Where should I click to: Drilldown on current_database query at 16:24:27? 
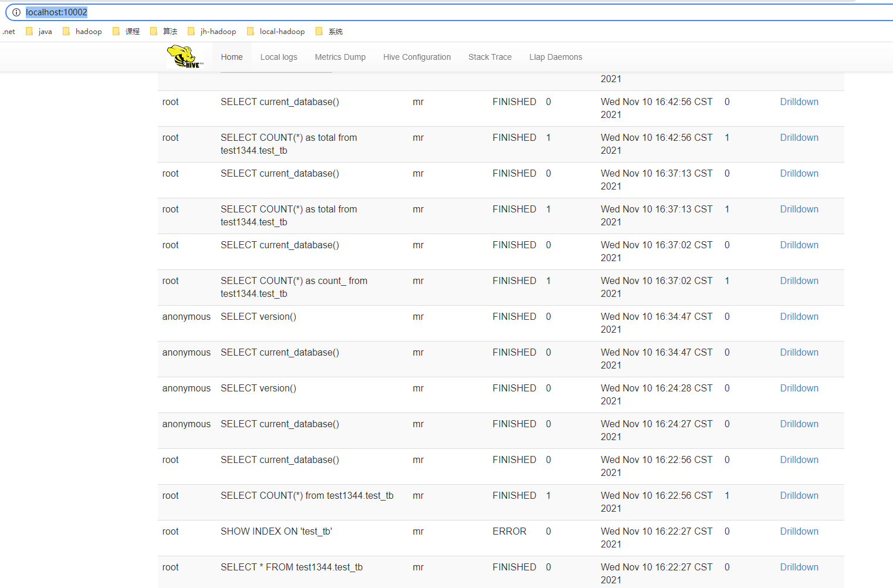799,424
